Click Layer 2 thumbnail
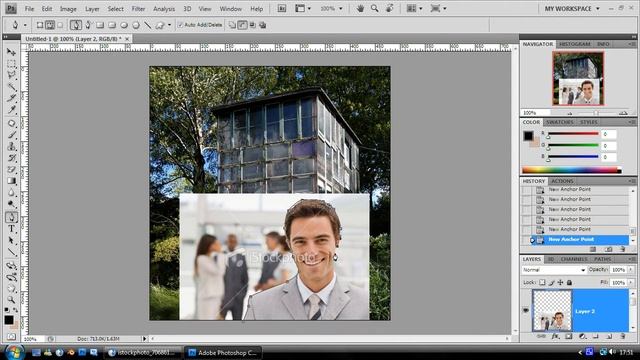The width and height of the screenshot is (640, 360). (x=552, y=311)
